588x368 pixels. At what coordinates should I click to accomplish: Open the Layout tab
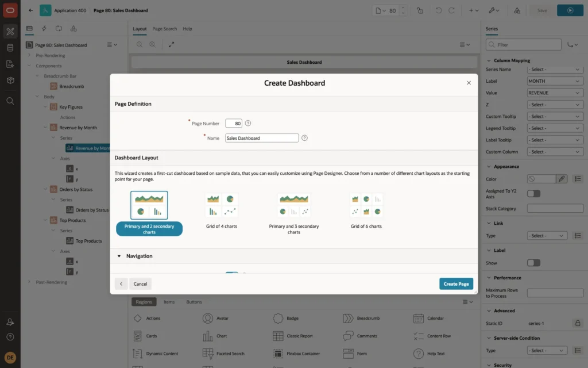click(x=140, y=29)
